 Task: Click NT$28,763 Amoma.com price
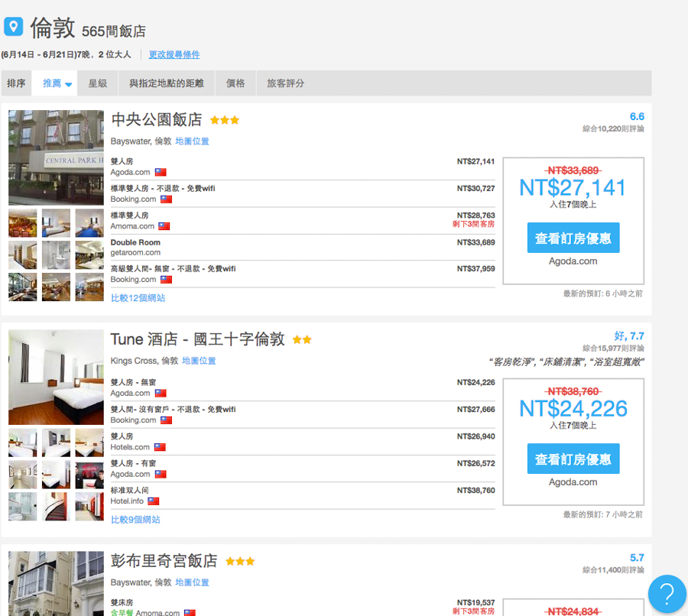pyautogui.click(x=475, y=216)
